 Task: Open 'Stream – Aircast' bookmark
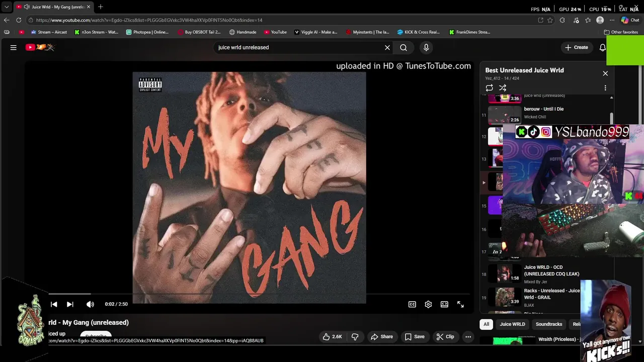[x=49, y=32]
